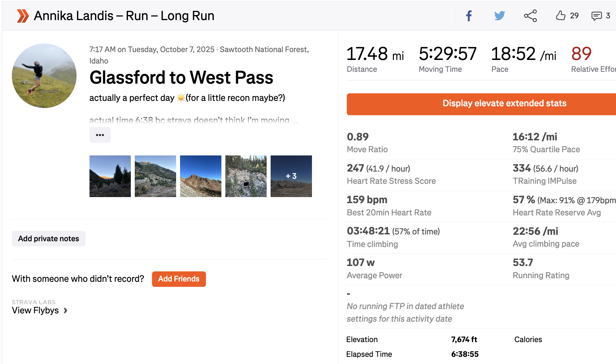This screenshot has width=616, height=364.
Task: Open second photo of rocky hillside
Action: [155, 176]
